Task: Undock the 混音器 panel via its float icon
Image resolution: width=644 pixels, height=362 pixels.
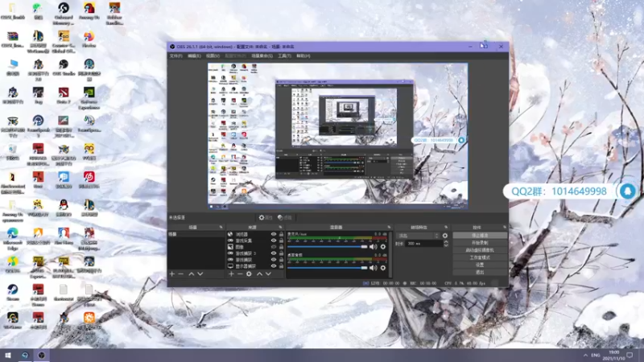Action: pyautogui.click(x=389, y=227)
